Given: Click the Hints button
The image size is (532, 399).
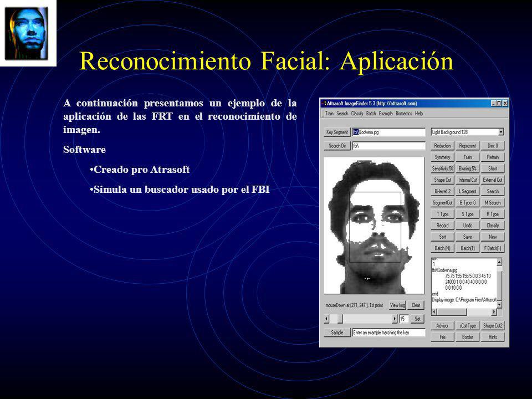Looking at the screenshot, I should [x=493, y=337].
